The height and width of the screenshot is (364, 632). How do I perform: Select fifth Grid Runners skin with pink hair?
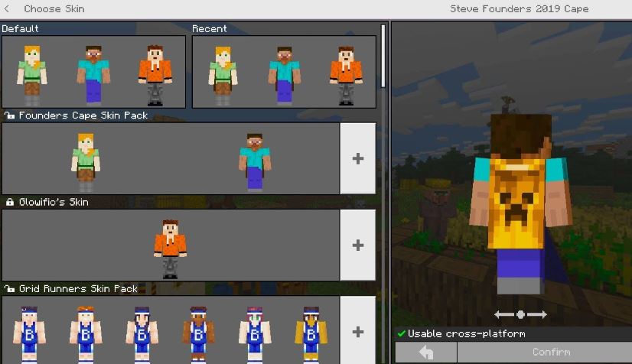pyautogui.click(x=254, y=335)
